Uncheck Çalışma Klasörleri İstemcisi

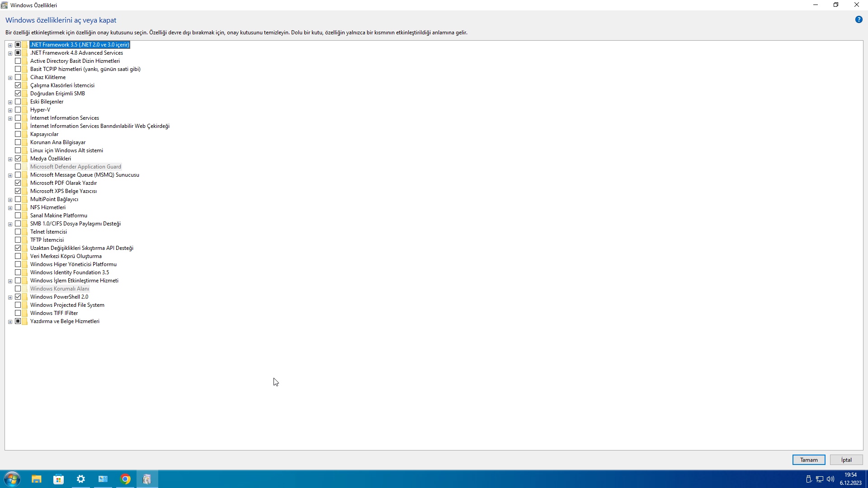click(x=18, y=85)
